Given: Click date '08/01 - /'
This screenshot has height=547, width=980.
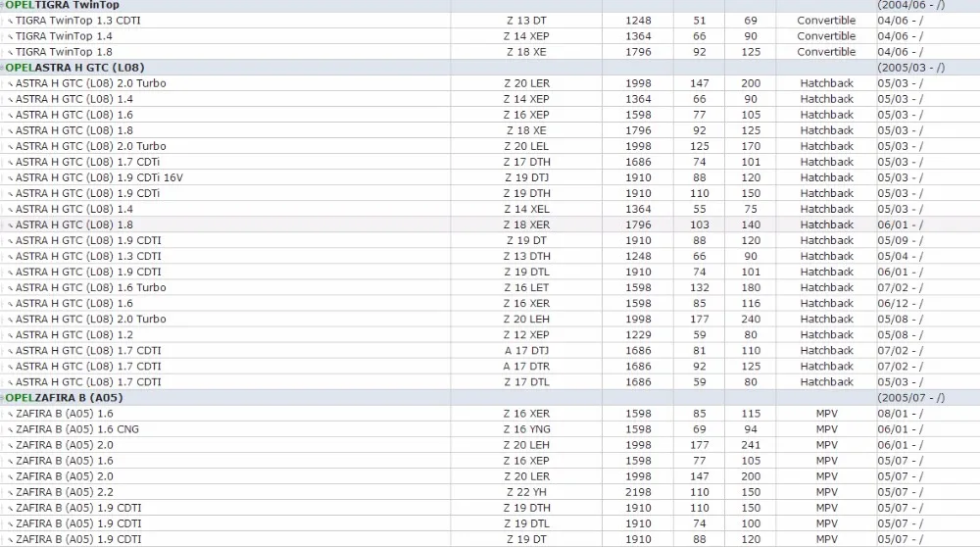Looking at the screenshot, I should [900, 414].
